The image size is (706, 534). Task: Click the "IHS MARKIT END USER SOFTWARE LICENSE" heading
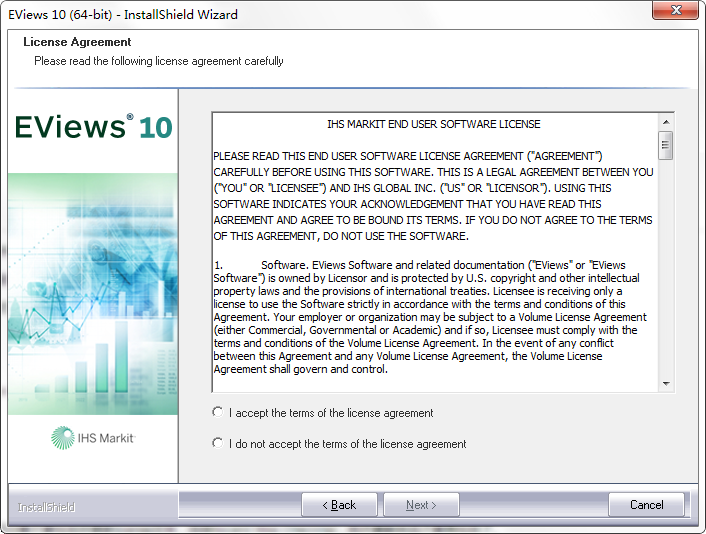(x=434, y=124)
